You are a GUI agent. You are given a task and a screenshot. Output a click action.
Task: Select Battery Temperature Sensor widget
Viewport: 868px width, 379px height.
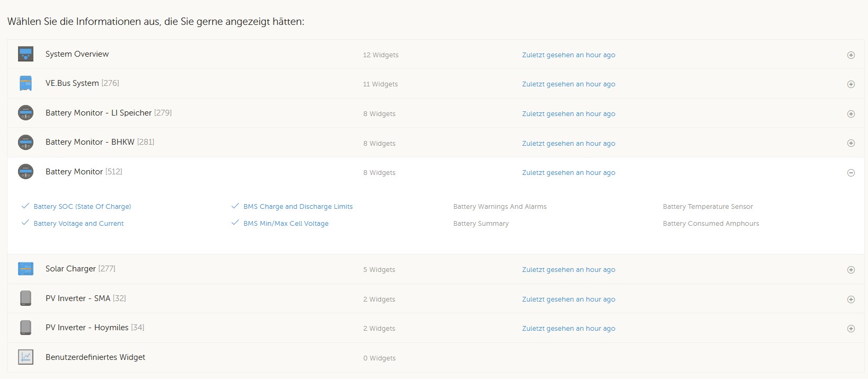coord(707,206)
